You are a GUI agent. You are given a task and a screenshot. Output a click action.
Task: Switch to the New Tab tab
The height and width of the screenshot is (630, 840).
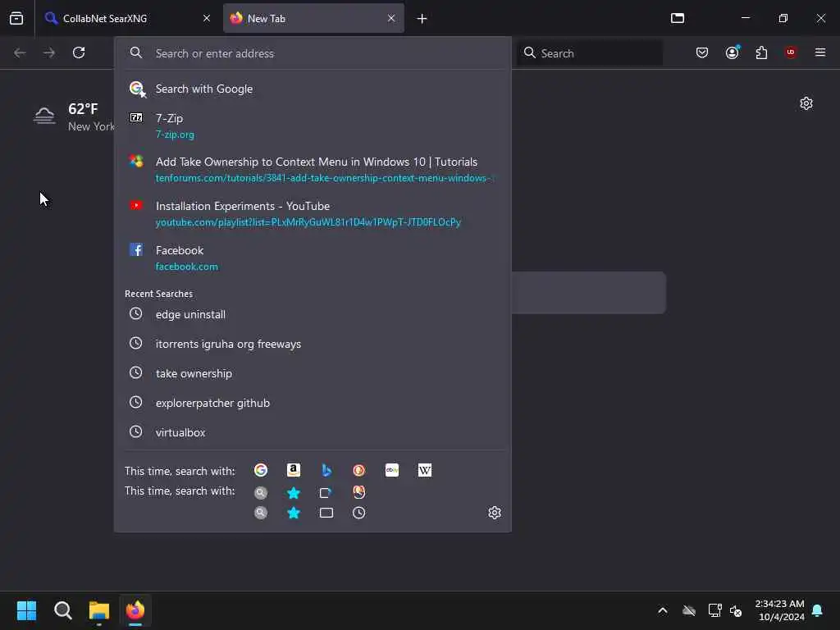(313, 18)
